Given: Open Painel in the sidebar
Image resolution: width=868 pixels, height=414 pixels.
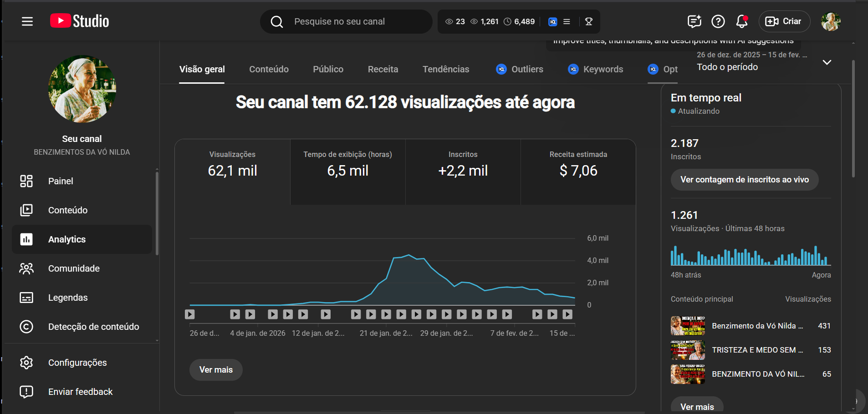Looking at the screenshot, I should (x=82, y=181).
